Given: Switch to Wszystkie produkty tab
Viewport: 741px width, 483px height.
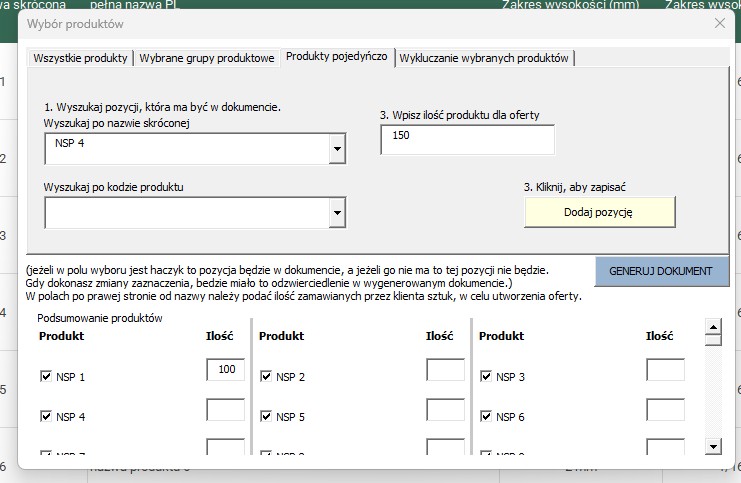Looking at the screenshot, I should 80,58.
